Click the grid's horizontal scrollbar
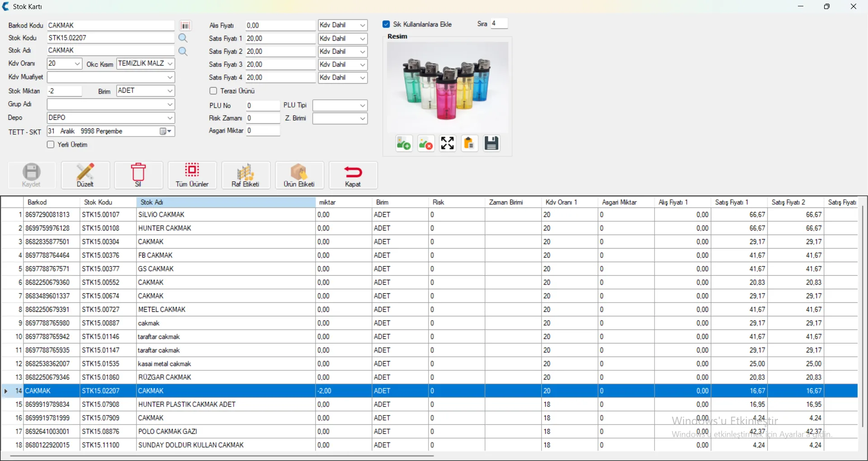The width and height of the screenshot is (868, 461). (222, 456)
